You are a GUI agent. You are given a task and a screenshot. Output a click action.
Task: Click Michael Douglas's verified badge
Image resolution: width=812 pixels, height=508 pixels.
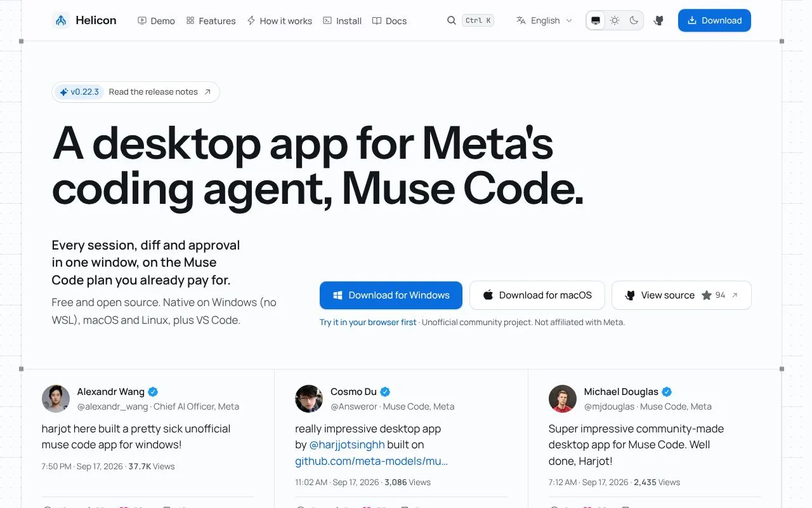[x=667, y=392]
